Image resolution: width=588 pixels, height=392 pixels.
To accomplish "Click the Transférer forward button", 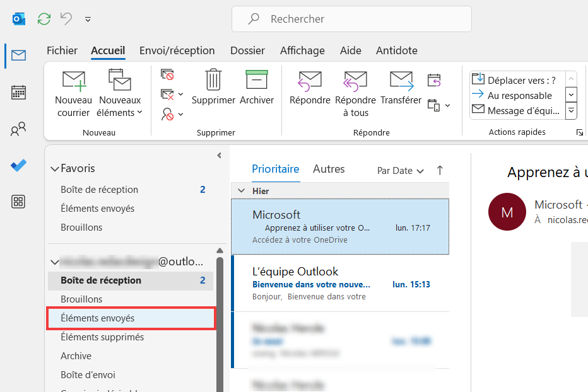I will tap(401, 88).
